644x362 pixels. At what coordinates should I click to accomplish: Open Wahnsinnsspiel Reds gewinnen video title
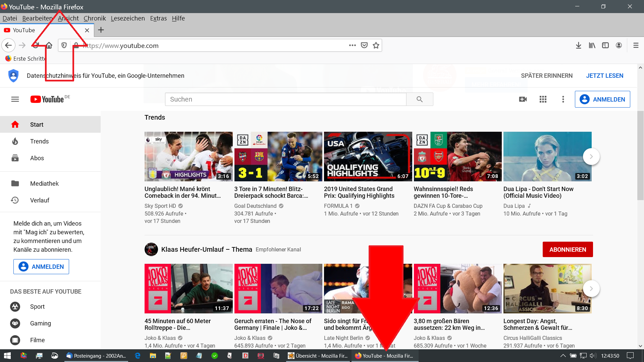(443, 192)
